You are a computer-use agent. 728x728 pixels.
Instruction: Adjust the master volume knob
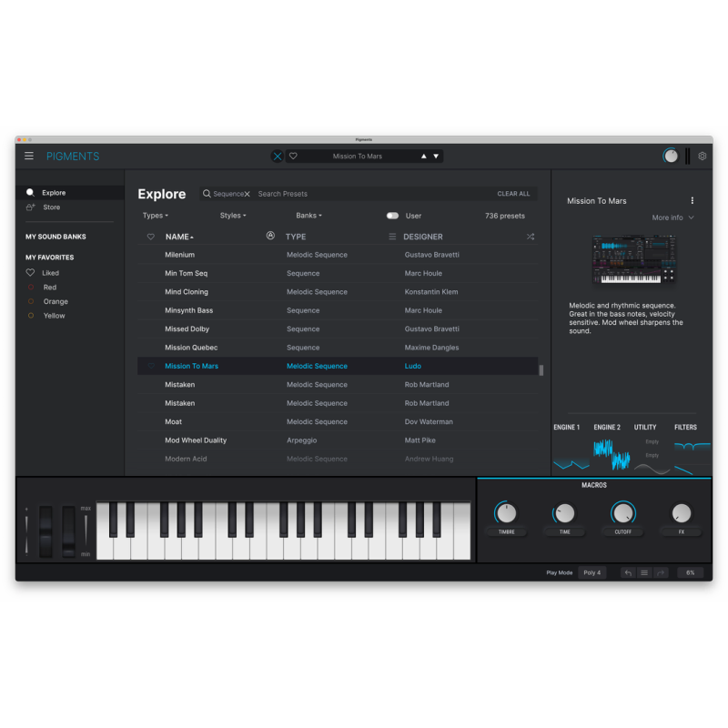point(671,156)
